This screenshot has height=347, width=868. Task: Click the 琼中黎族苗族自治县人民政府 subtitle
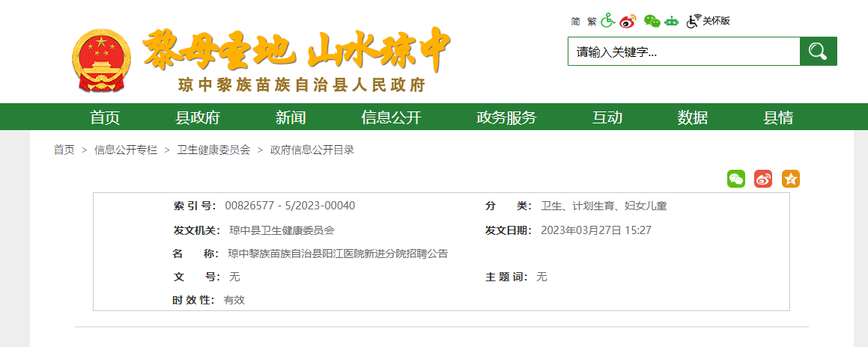(301, 85)
